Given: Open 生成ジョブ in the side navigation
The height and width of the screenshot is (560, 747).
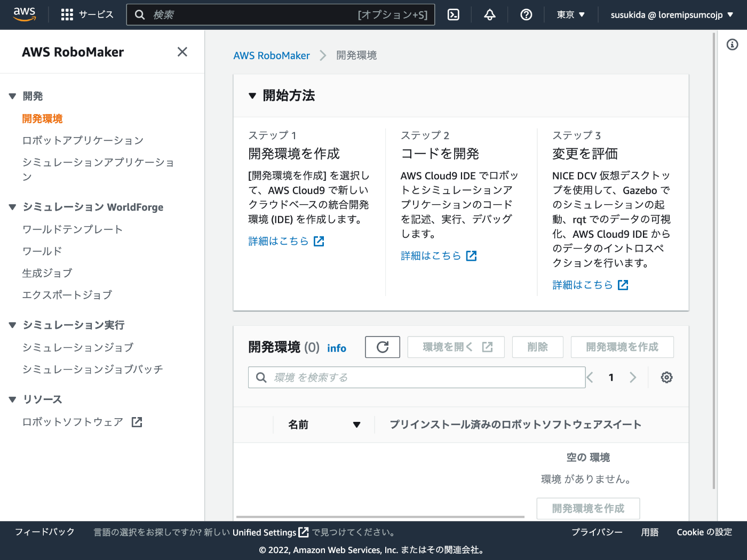Looking at the screenshot, I should click(x=47, y=274).
